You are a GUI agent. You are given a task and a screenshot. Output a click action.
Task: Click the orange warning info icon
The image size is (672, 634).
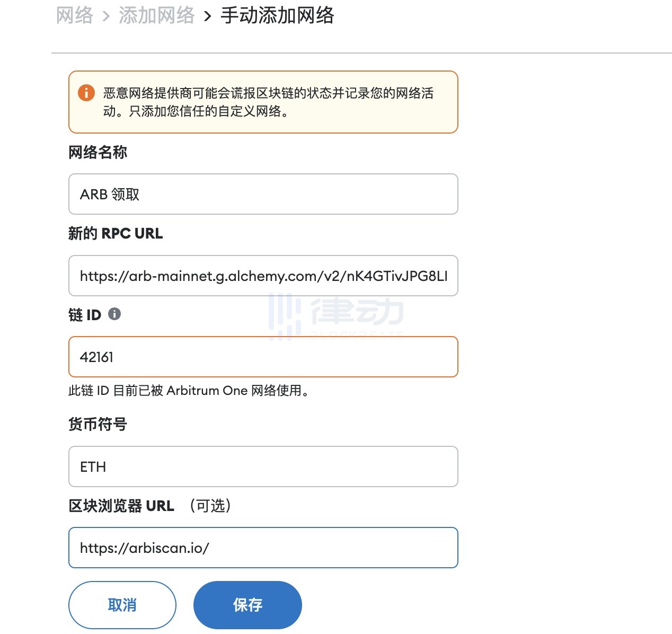86,93
